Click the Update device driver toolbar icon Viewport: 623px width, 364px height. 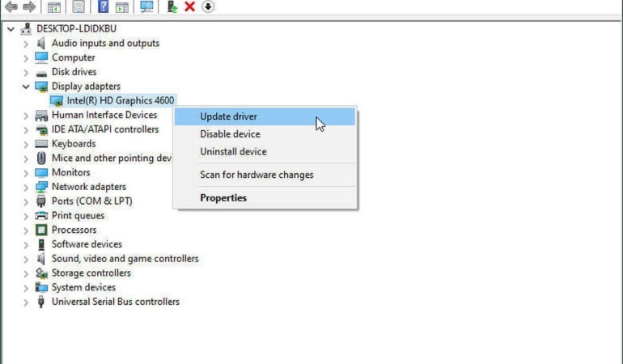point(172,6)
